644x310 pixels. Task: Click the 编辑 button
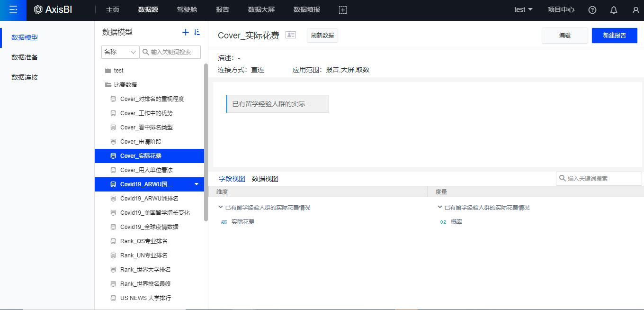click(564, 36)
